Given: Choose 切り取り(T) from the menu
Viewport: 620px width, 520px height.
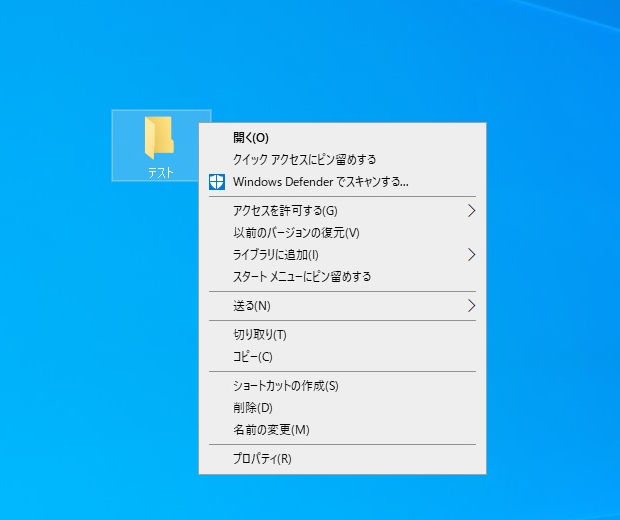Looking at the screenshot, I should pos(342,335).
